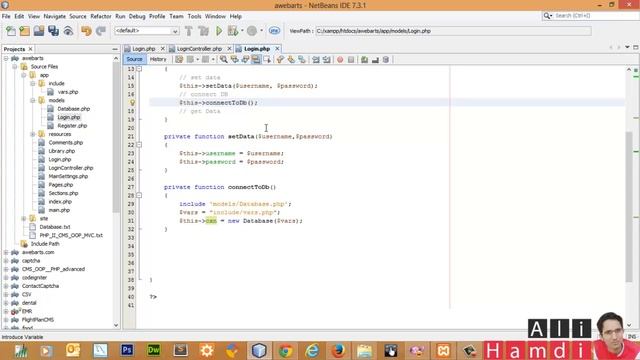Screen dimensions: 640x360
Task: Toggle Bookmark in editor toolbar
Action: pos(302,60)
